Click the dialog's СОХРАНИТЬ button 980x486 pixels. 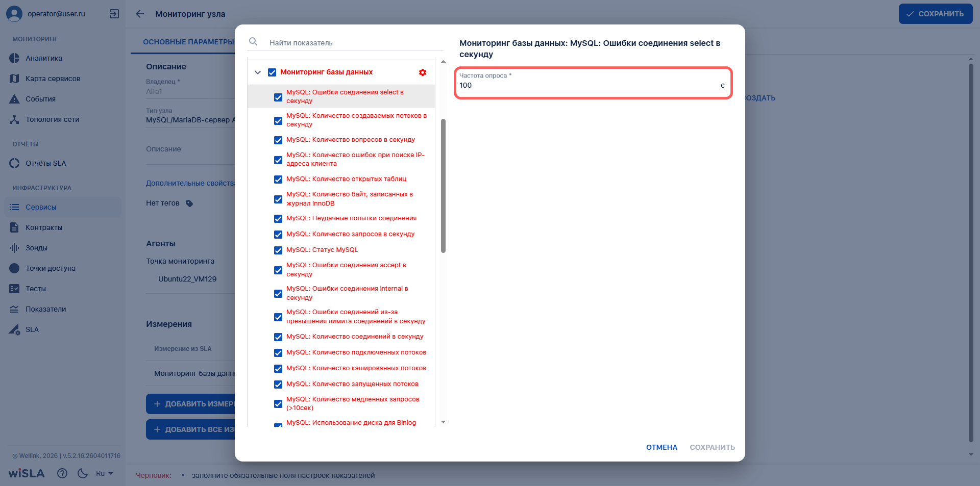[712, 447]
